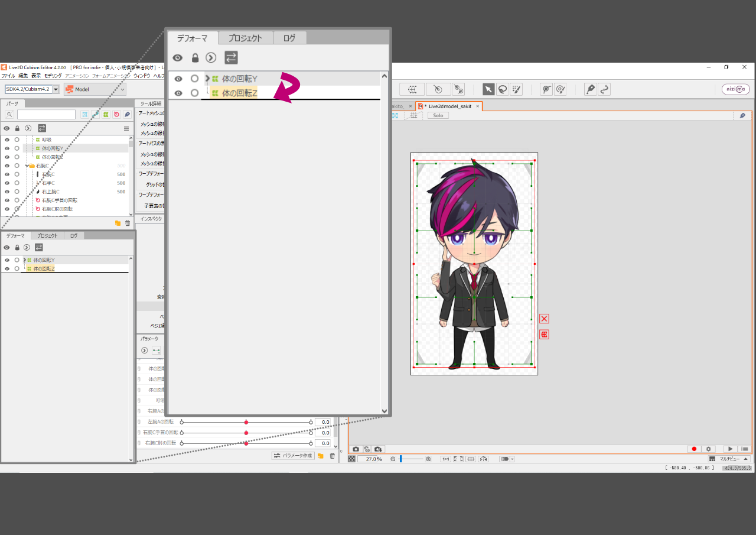
Task: Toggle visibility of 体の回転Y in zoomed panel
Action: click(x=178, y=79)
